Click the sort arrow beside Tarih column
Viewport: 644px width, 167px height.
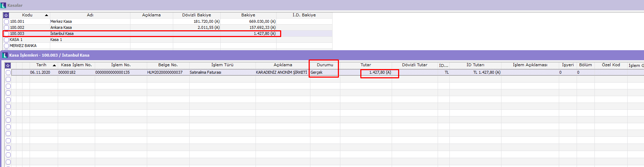click(x=54, y=65)
